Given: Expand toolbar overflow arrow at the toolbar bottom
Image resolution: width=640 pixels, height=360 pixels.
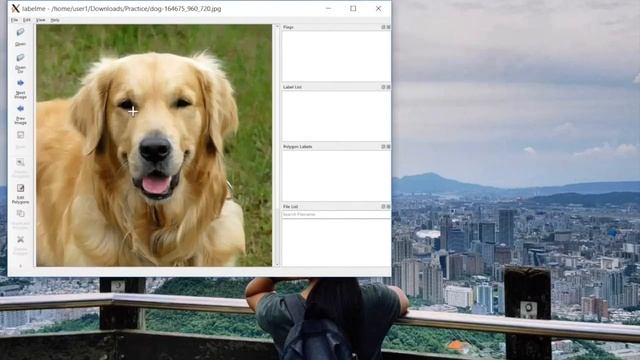Looking at the screenshot, I should point(20,266).
